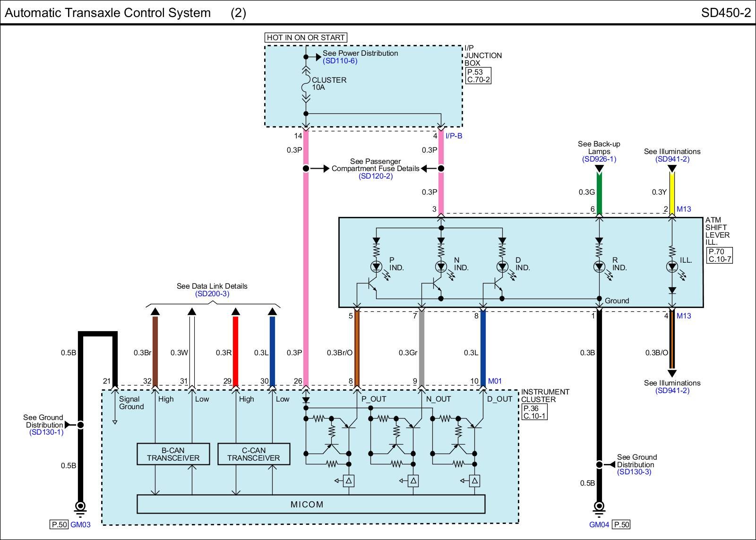The height and width of the screenshot is (540, 756).
Task: Follow the SD130-3 ground distribution link
Action: (634, 472)
